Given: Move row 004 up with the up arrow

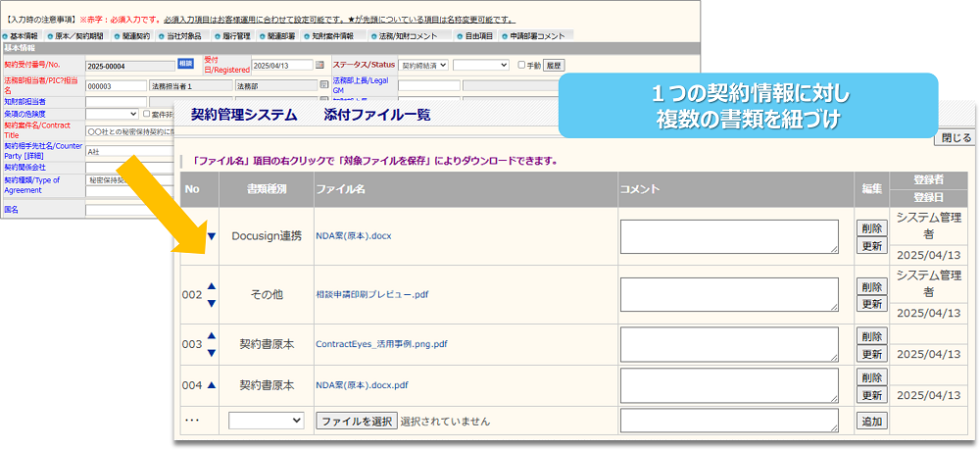Looking at the screenshot, I should (211, 385).
